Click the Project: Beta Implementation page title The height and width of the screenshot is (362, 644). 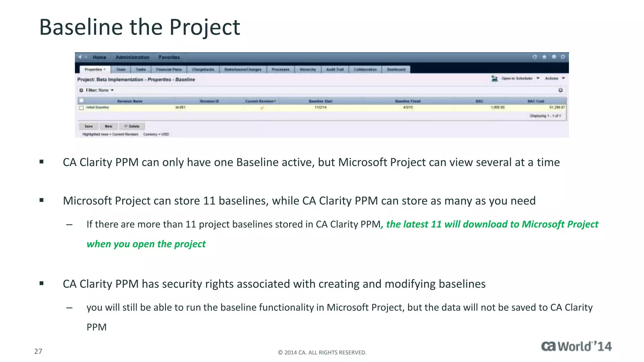coord(136,80)
